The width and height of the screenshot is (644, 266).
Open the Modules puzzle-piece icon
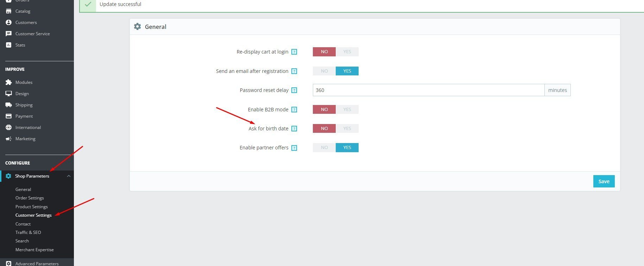(x=8, y=82)
